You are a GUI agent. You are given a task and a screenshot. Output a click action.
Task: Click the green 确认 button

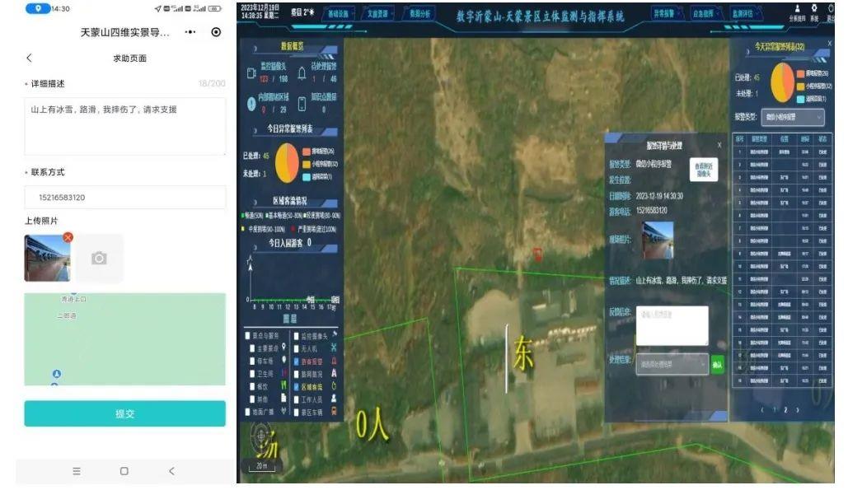pyautogui.click(x=717, y=365)
